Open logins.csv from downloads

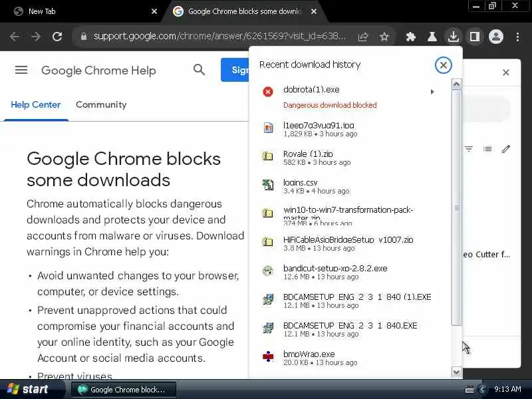pos(350,186)
